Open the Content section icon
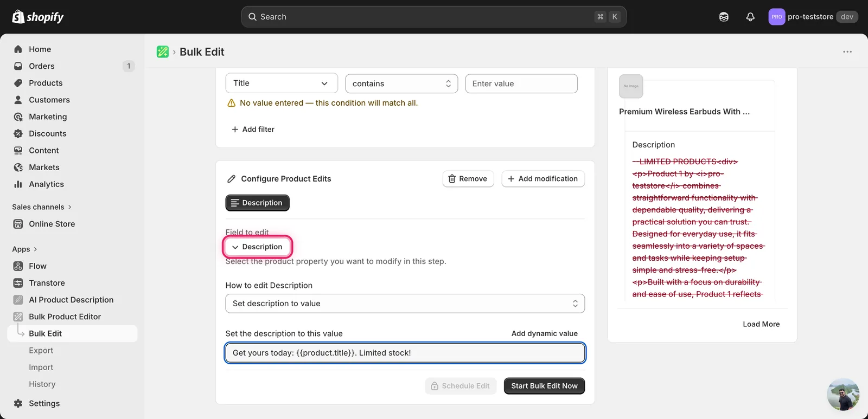 pyautogui.click(x=18, y=150)
